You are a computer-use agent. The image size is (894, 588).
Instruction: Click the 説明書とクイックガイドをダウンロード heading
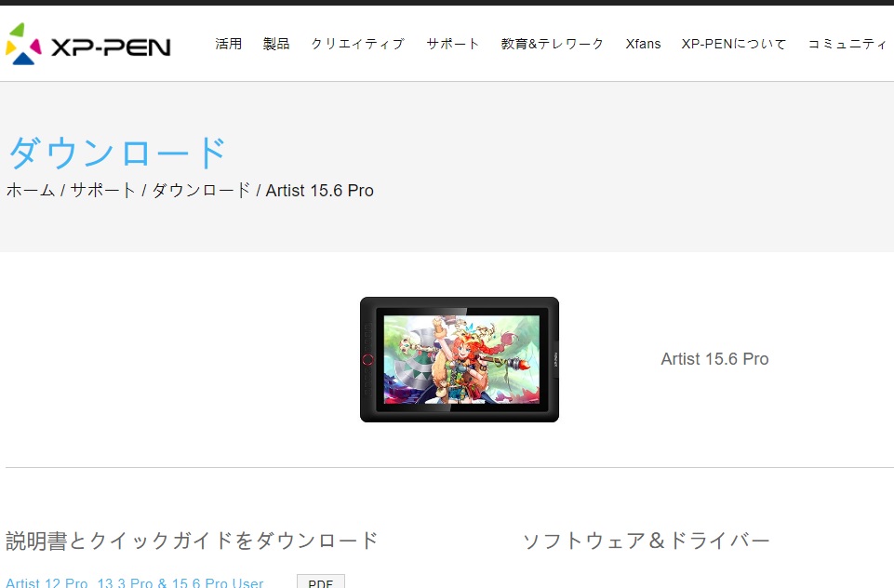(x=193, y=541)
